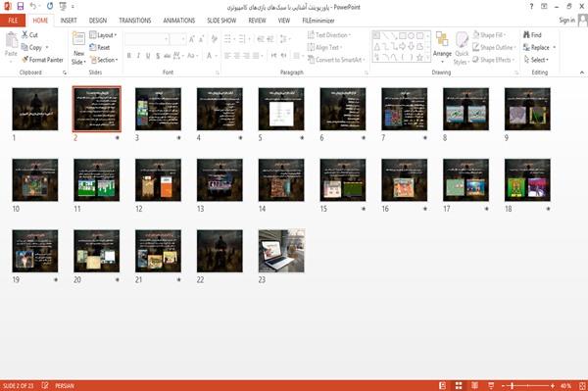Image resolution: width=588 pixels, height=391 pixels.
Task: Toggle Italic formatting
Action: (x=138, y=56)
